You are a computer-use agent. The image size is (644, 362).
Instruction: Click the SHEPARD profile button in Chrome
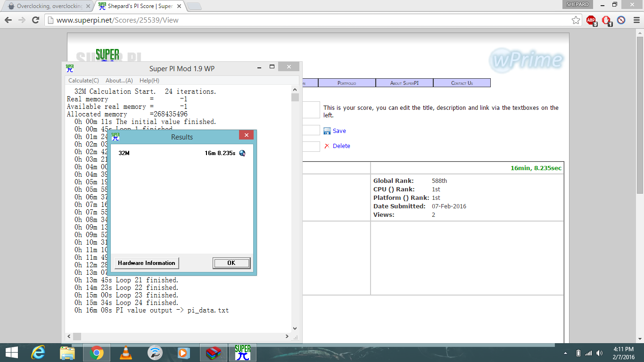point(577,4)
